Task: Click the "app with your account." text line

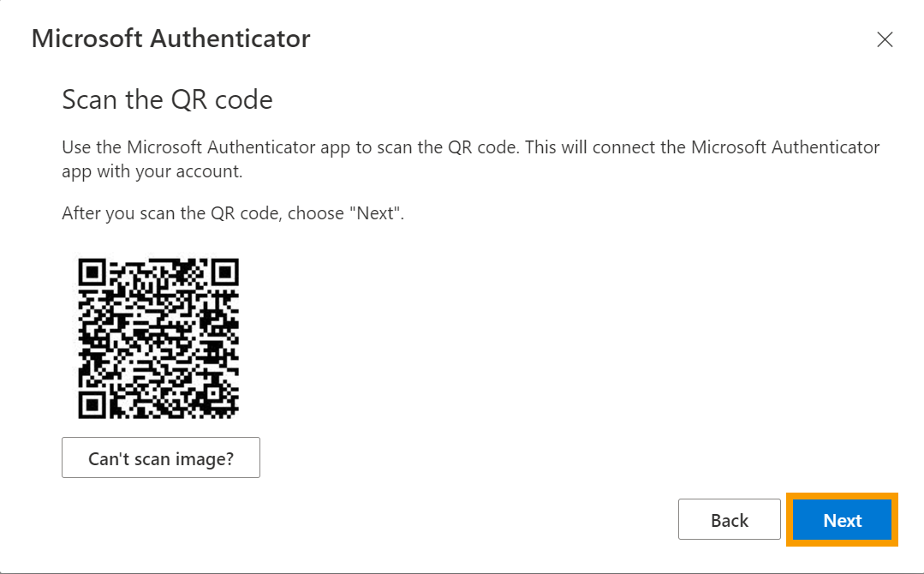Action: pos(152,172)
